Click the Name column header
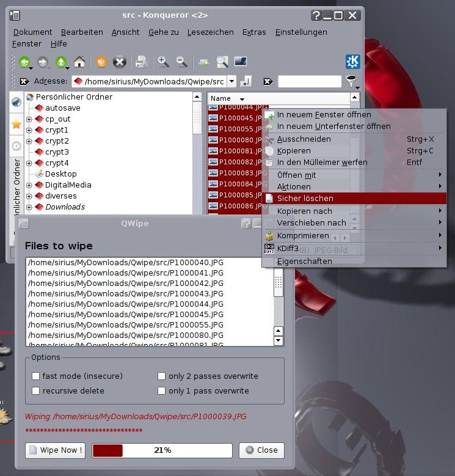 [x=278, y=98]
